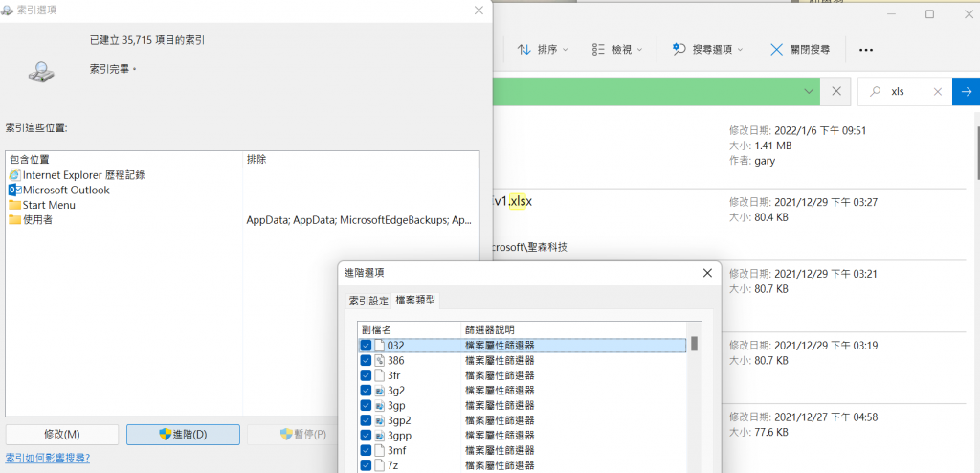Click the Close search X icon

coord(776,50)
